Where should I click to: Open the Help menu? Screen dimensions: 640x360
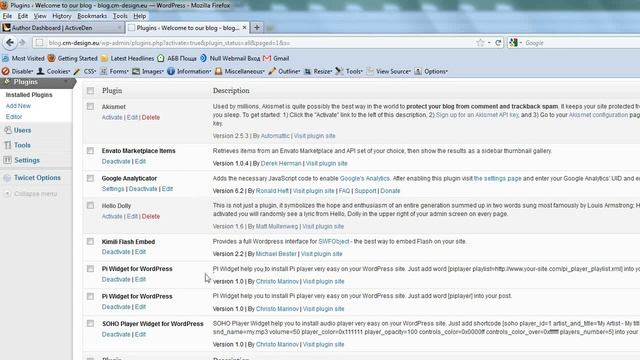[140, 16]
